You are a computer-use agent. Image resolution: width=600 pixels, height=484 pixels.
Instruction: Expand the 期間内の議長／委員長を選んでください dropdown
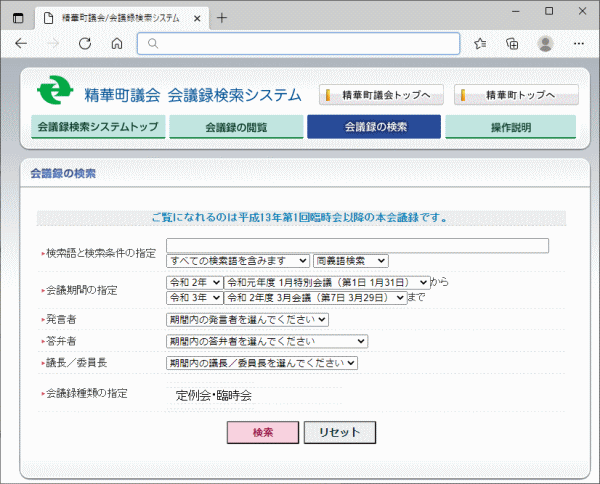[x=262, y=363]
